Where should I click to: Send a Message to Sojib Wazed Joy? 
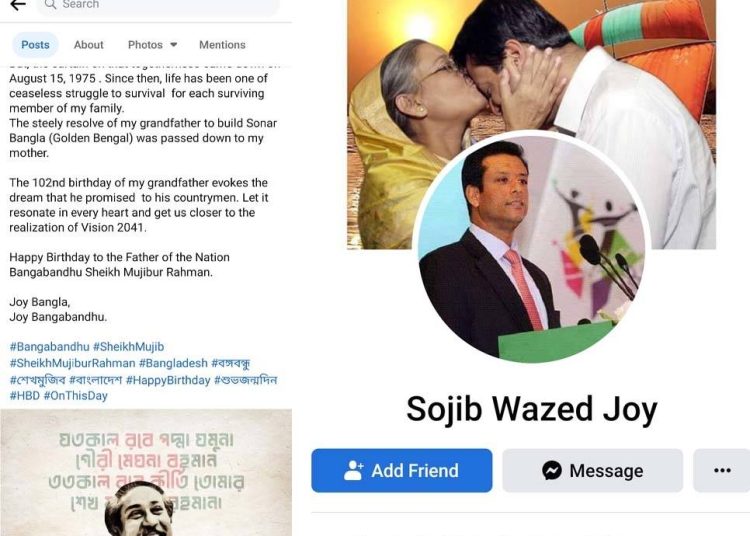(593, 470)
